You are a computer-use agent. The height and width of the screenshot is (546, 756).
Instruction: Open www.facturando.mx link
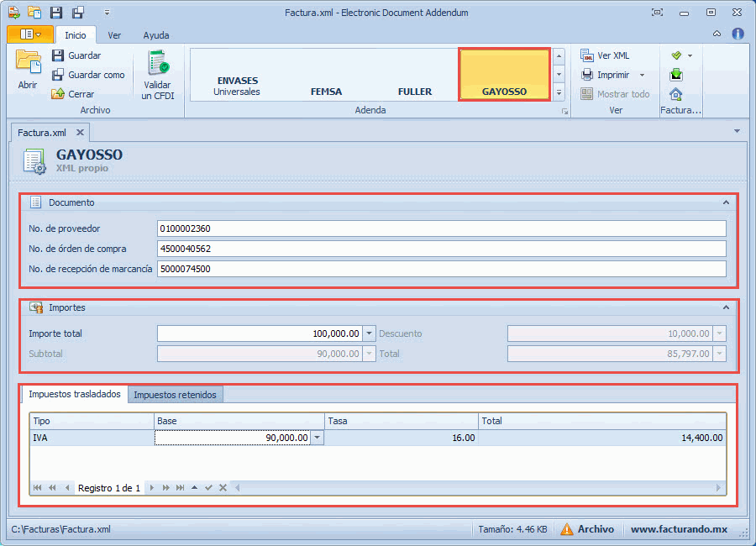pyautogui.click(x=679, y=529)
